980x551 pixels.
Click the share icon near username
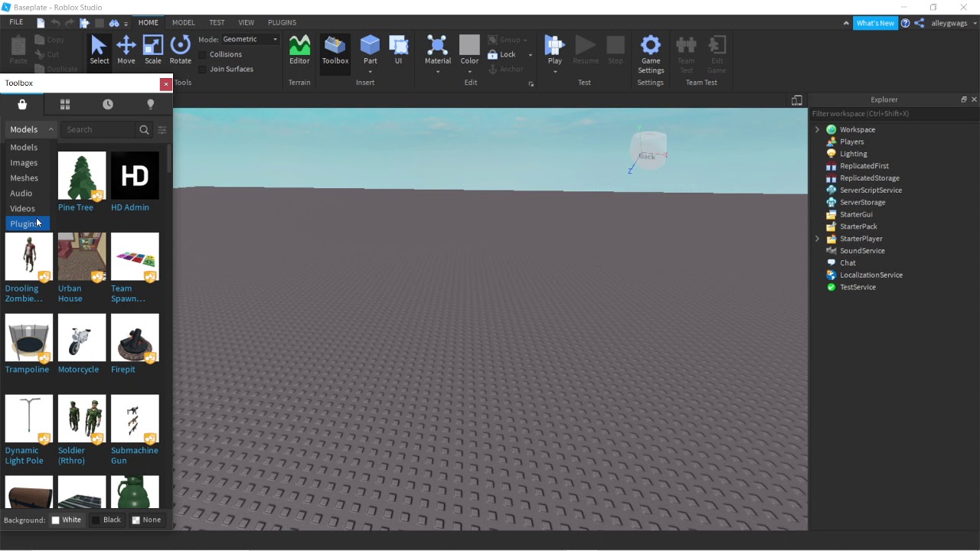click(920, 23)
